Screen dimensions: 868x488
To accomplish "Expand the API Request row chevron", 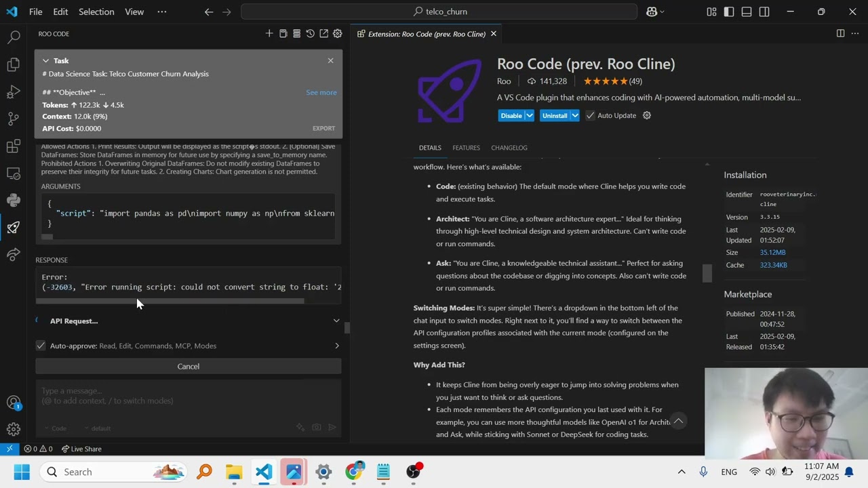I will [x=336, y=321].
